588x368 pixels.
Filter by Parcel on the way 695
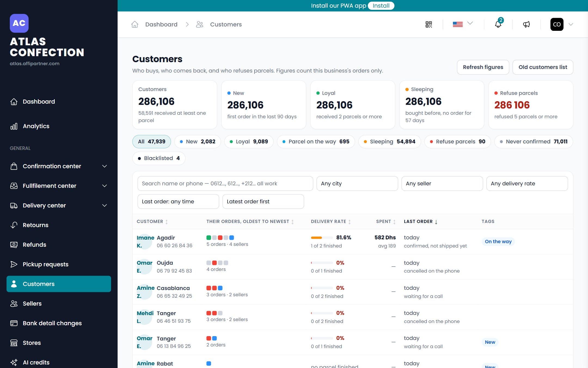tap(316, 141)
